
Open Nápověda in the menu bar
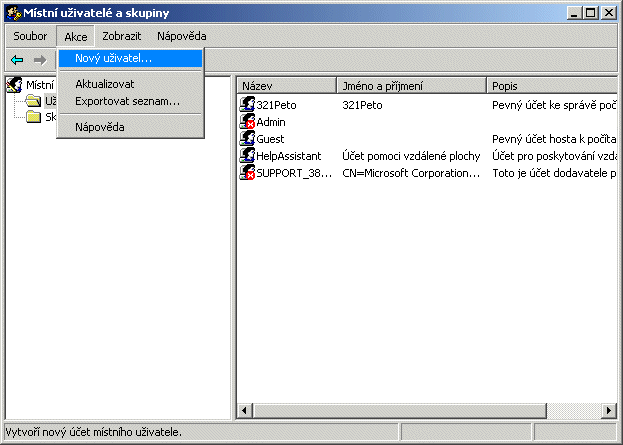click(181, 36)
